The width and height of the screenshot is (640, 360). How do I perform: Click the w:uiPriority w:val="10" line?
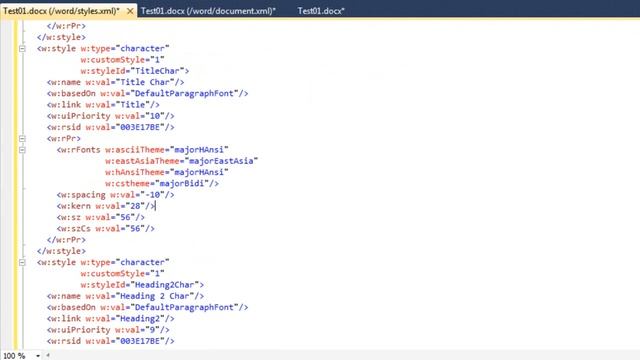[x=111, y=116]
